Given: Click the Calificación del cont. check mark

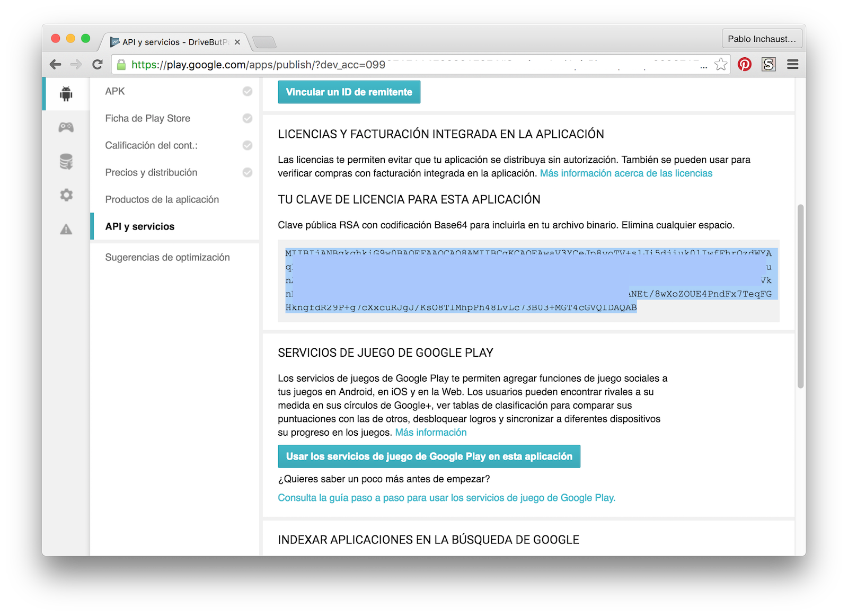Looking at the screenshot, I should (x=248, y=145).
